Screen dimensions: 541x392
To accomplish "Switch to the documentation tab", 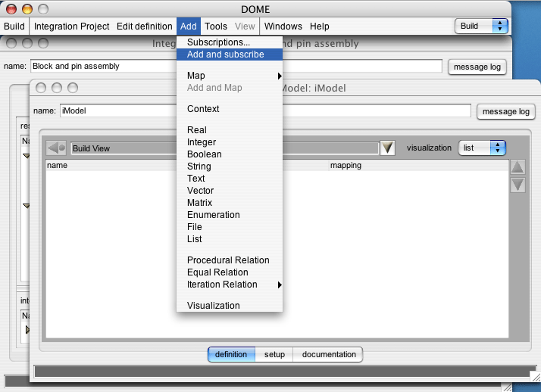I will coord(329,354).
